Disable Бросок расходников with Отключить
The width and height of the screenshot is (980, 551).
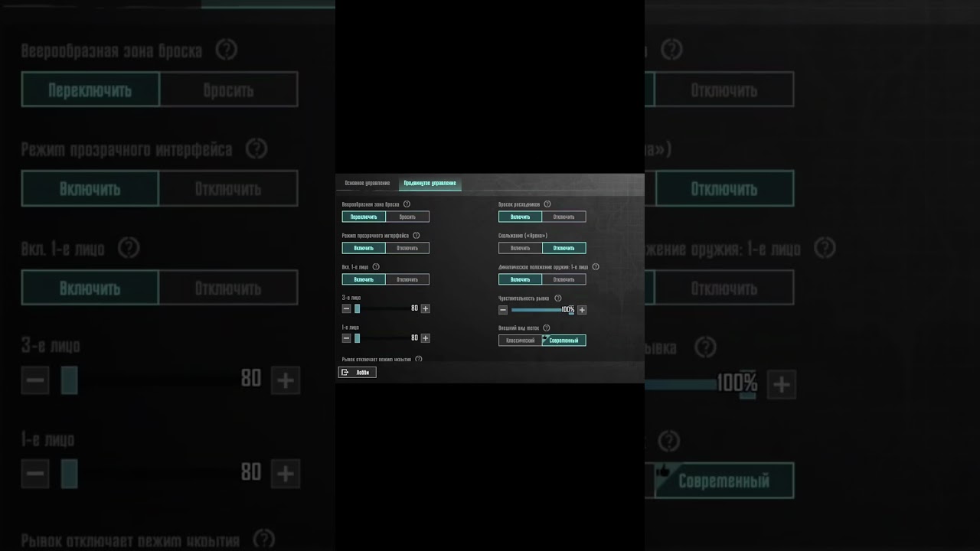564,217
